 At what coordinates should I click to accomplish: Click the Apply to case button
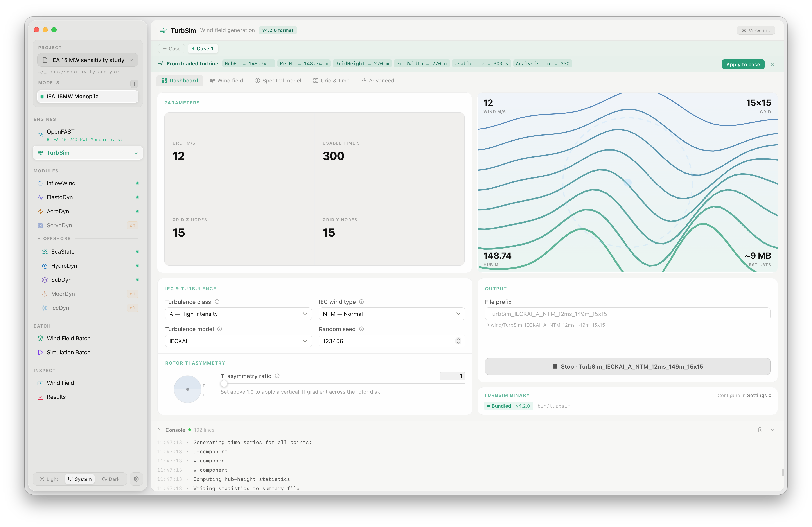pos(743,64)
